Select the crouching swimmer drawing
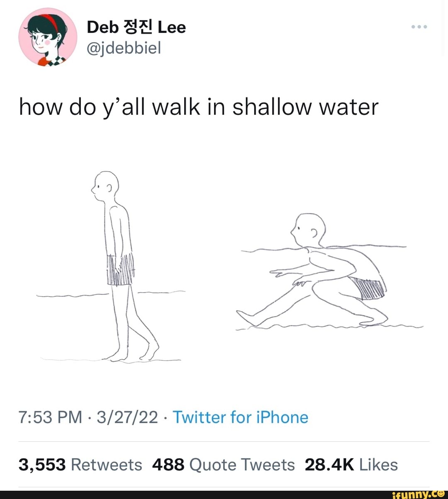This screenshot has width=448, height=499. point(328,269)
